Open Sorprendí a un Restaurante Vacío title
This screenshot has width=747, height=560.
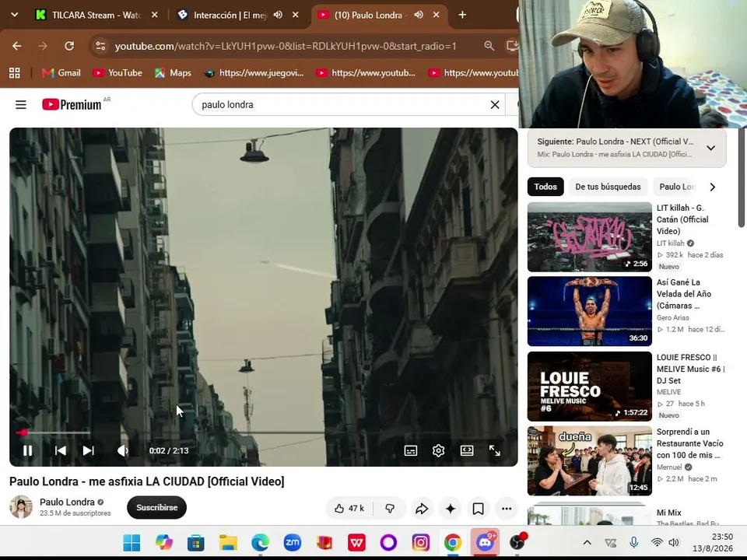coord(689,443)
